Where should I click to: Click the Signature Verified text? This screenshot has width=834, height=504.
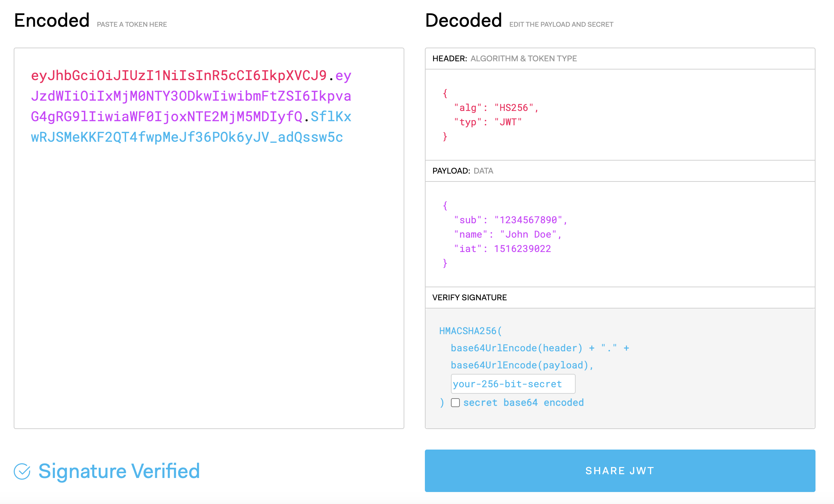point(119,471)
